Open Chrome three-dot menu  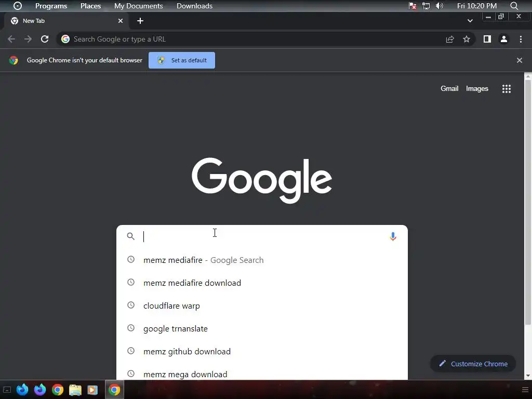(x=521, y=39)
